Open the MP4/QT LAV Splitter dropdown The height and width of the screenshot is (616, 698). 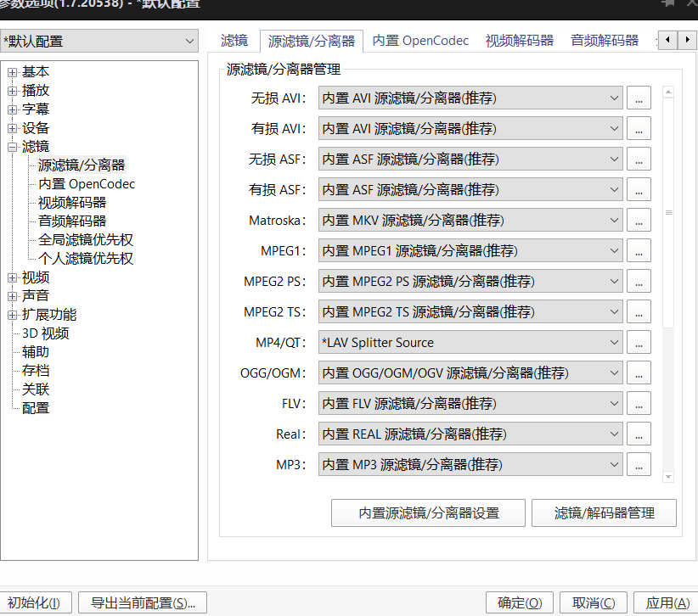click(470, 343)
